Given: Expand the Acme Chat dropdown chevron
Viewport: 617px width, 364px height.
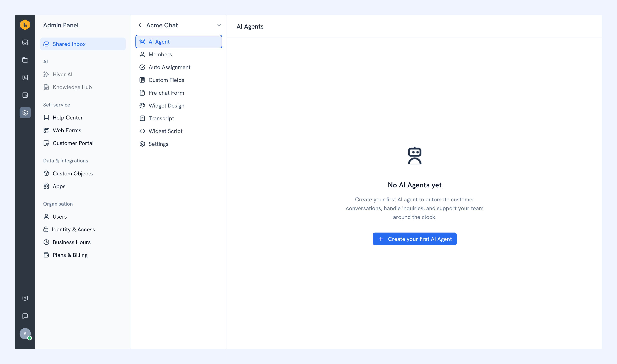Looking at the screenshot, I should (x=219, y=25).
